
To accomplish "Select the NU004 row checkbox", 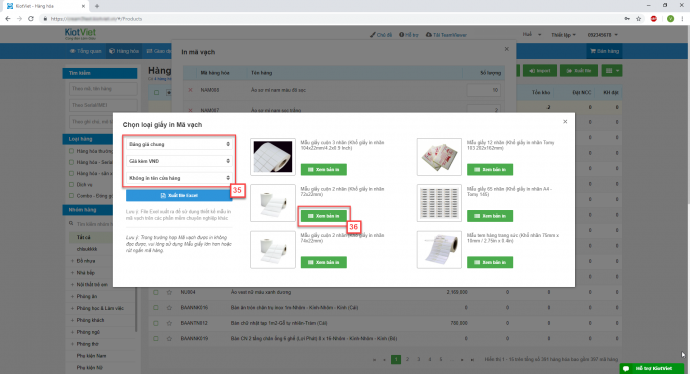I will tap(156, 292).
